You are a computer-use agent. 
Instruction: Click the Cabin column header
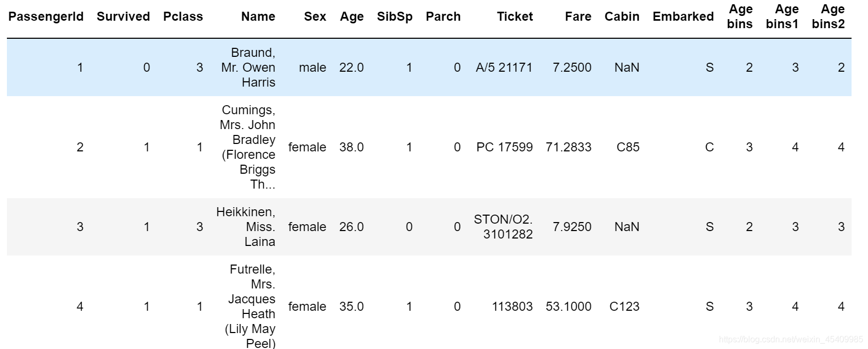622,16
